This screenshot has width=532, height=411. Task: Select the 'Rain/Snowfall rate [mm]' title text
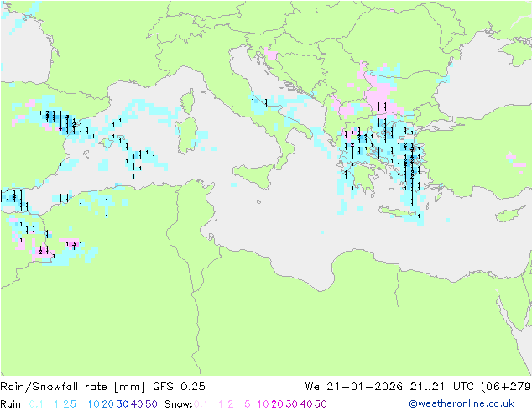73,387
